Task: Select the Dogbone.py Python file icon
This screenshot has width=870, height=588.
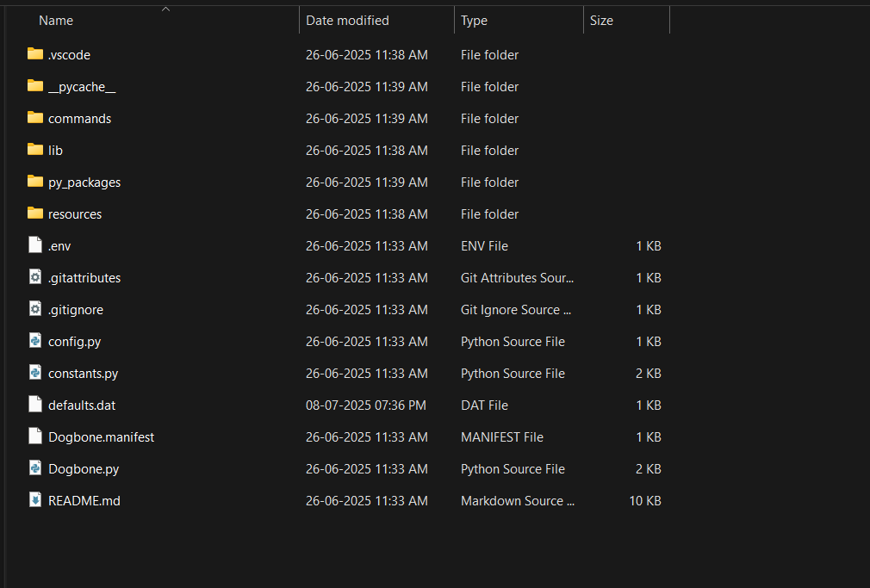Action: tap(35, 468)
